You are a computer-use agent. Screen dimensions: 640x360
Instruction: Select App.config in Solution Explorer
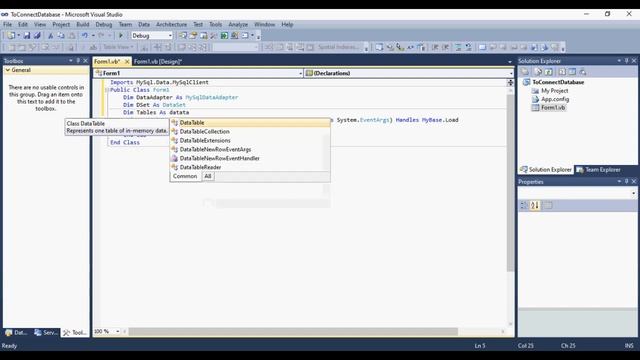pyautogui.click(x=555, y=99)
